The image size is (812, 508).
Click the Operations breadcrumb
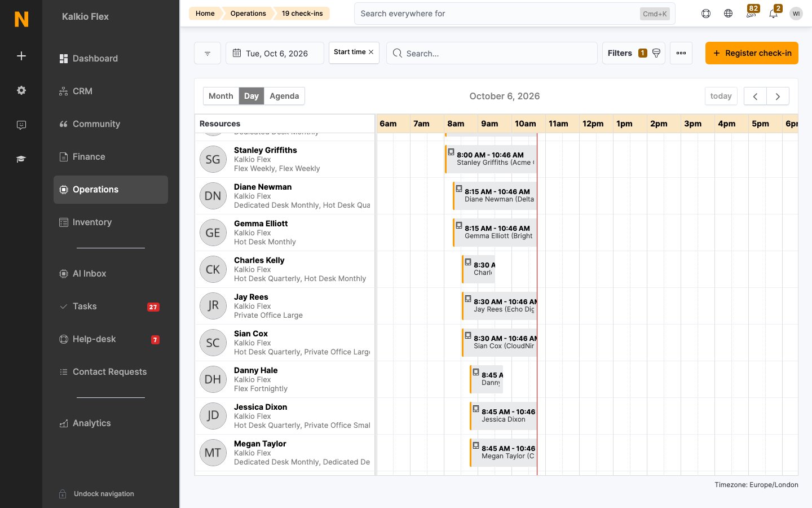pyautogui.click(x=248, y=14)
